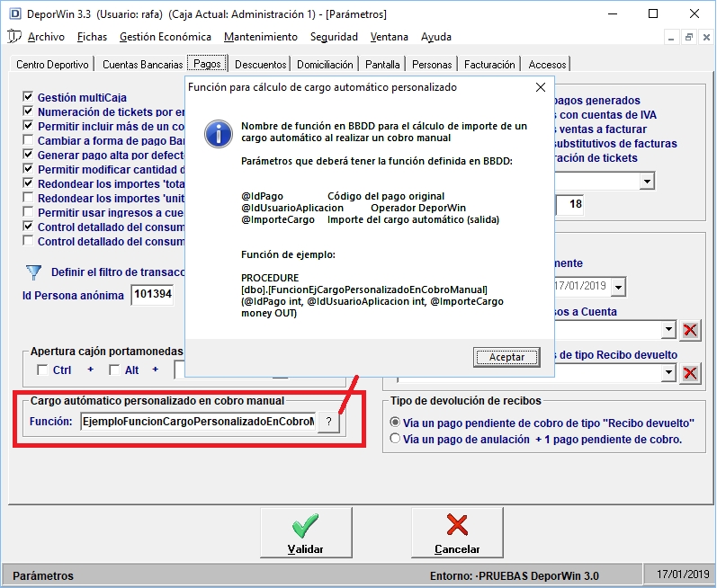This screenshot has height=588, width=717.
Task: Switch to Accesos tab
Action: (547, 65)
